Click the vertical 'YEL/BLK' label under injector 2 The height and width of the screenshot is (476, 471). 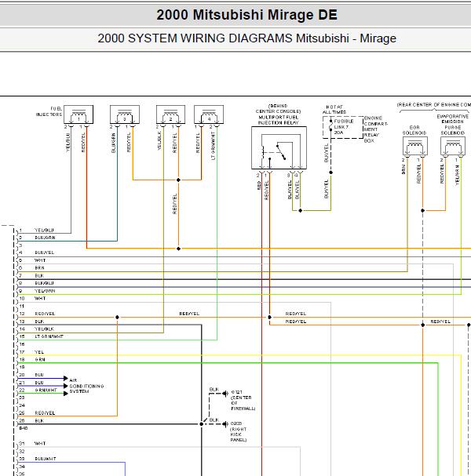(x=159, y=141)
